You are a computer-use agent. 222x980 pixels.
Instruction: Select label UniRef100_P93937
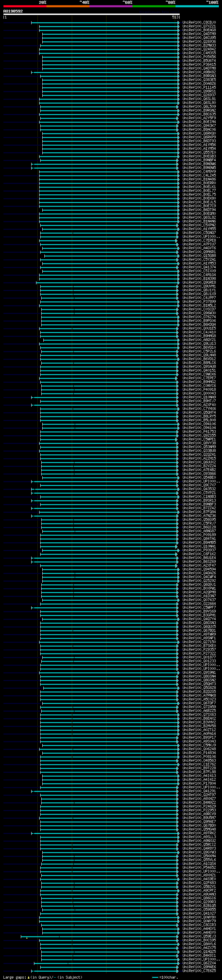[x=199, y=550]
